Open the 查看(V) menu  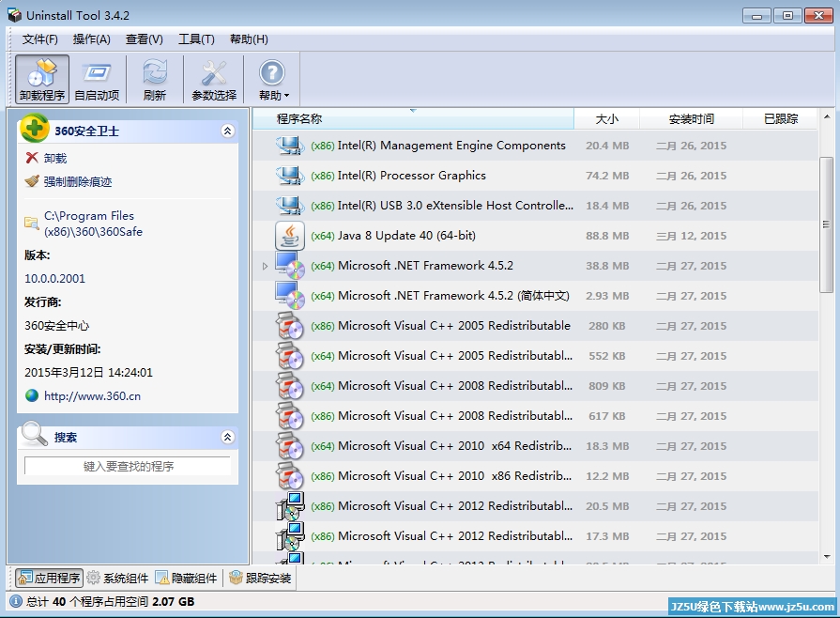tap(145, 39)
